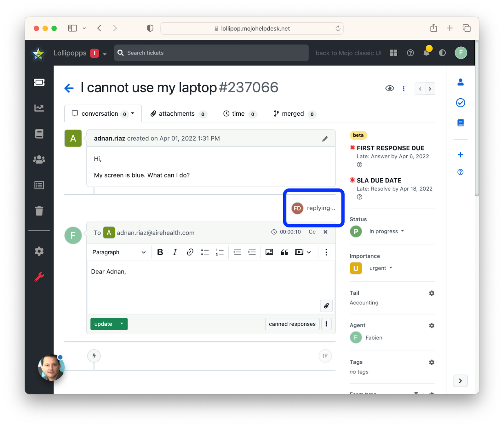Open ticket more options three dots
504x427 pixels.
(x=404, y=89)
